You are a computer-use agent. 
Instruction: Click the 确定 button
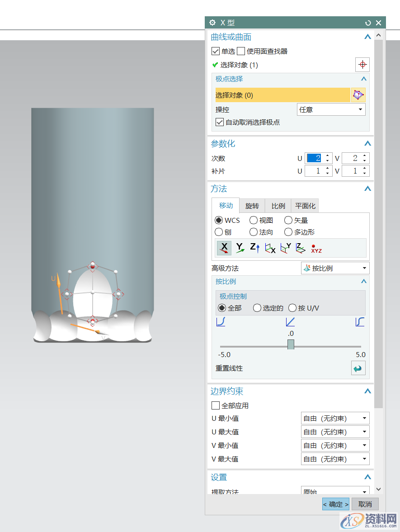coord(335,504)
